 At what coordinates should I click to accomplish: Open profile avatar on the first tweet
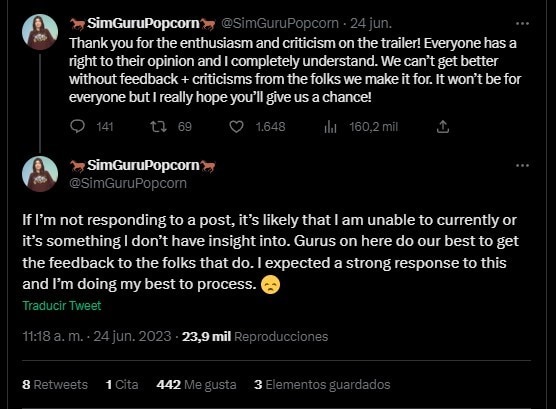click(40, 32)
